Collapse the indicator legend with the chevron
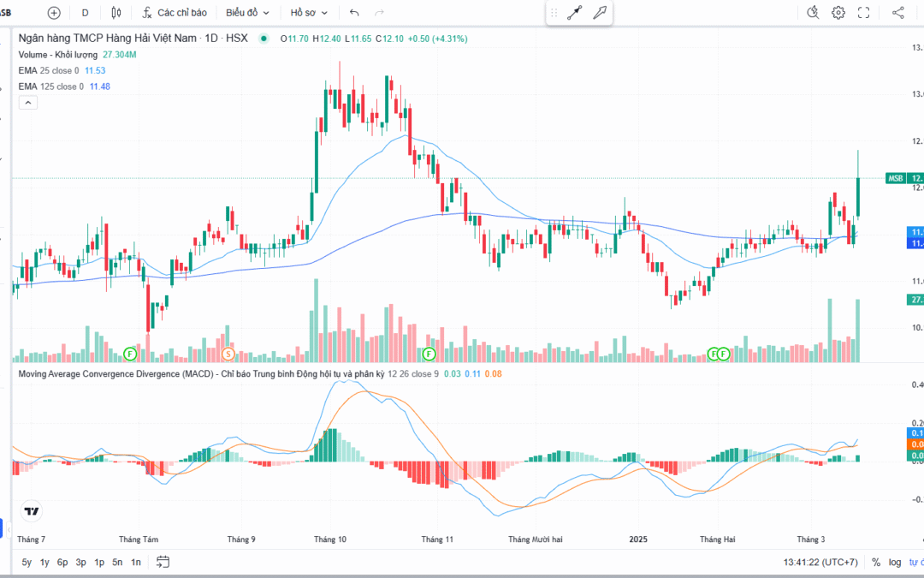Screen dimensions: 924x578 point(27,103)
